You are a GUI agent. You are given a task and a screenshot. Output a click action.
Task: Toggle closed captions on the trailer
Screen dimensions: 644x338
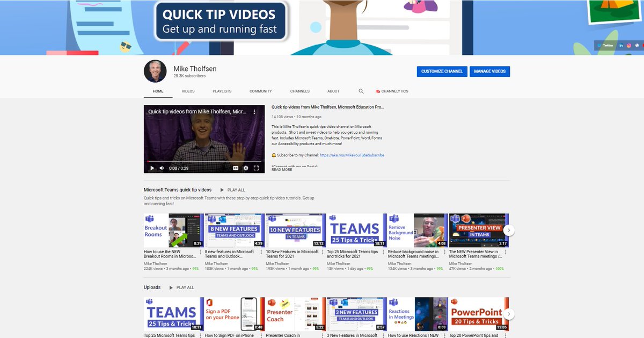[235, 168]
